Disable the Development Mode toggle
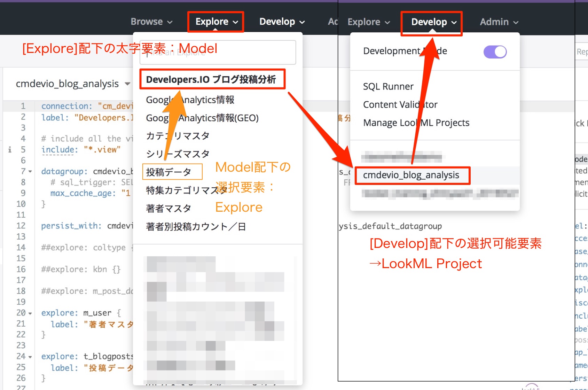This screenshot has height=390, width=588. (495, 51)
